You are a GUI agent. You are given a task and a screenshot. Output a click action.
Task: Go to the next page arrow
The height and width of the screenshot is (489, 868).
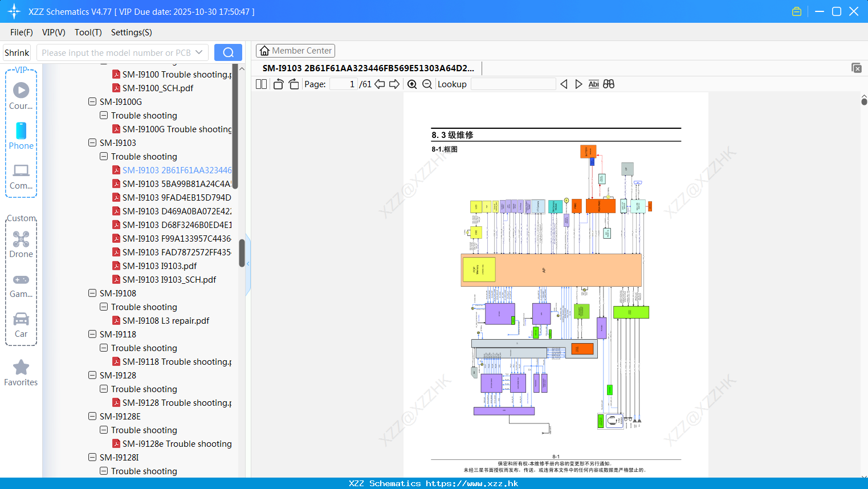click(x=394, y=84)
